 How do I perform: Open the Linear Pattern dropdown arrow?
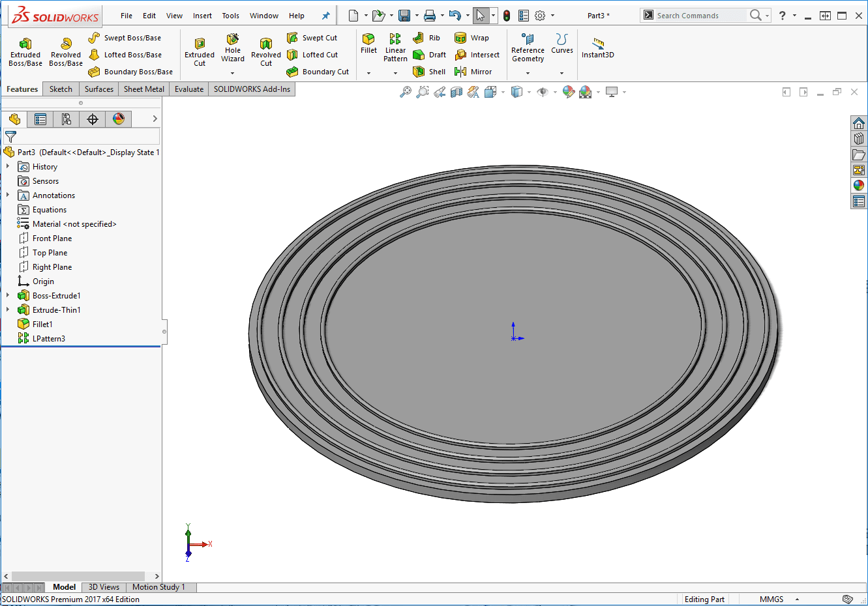(x=395, y=73)
